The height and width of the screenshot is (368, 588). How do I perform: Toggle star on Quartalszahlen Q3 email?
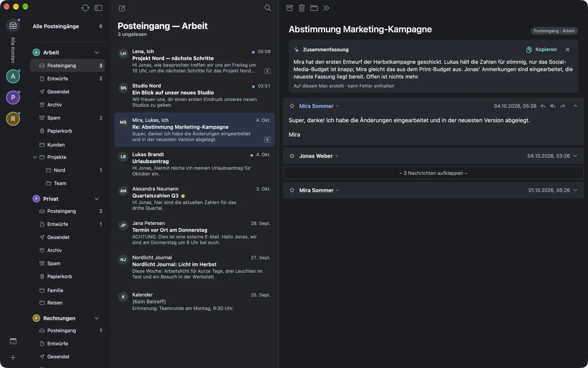(x=183, y=196)
